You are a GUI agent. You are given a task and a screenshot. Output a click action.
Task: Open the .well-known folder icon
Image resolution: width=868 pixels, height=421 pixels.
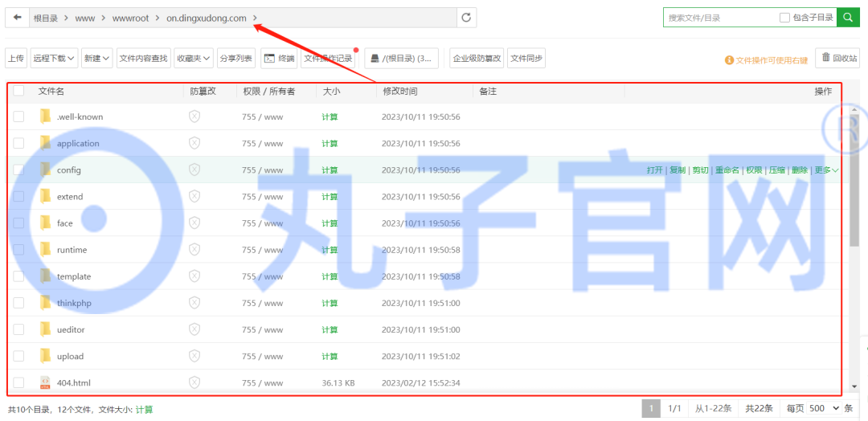(x=45, y=116)
